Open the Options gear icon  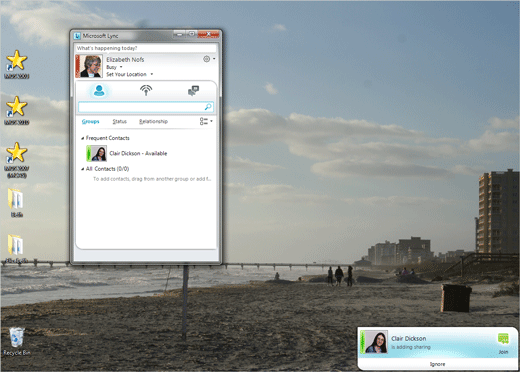coord(207,59)
